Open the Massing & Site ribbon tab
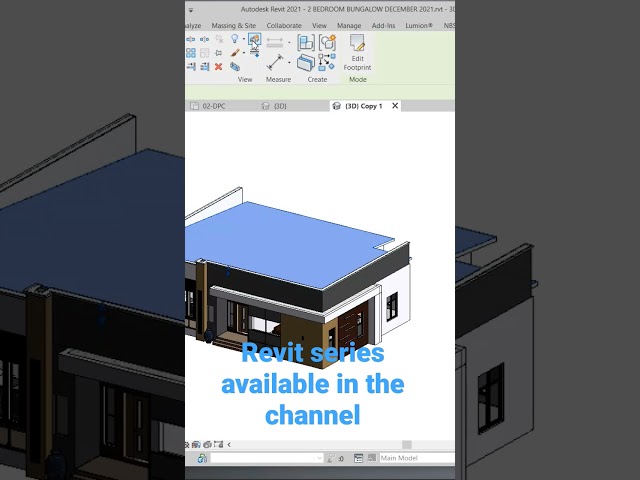The image size is (640, 480). click(233, 25)
